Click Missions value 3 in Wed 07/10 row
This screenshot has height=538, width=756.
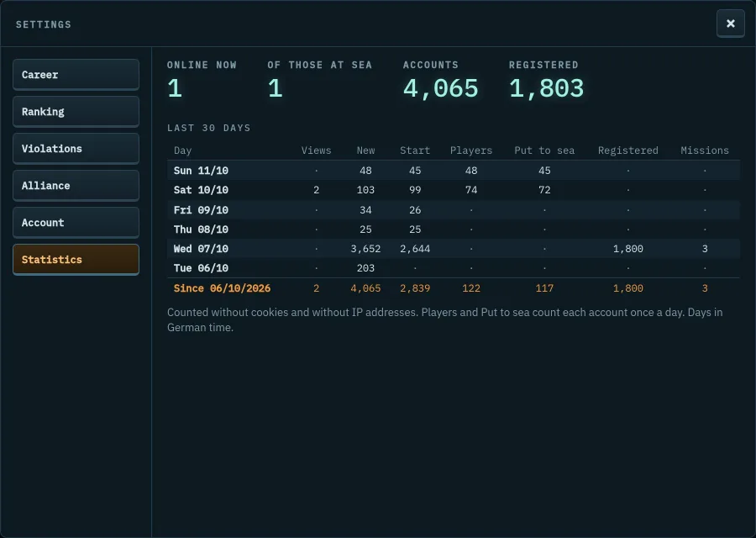point(705,249)
